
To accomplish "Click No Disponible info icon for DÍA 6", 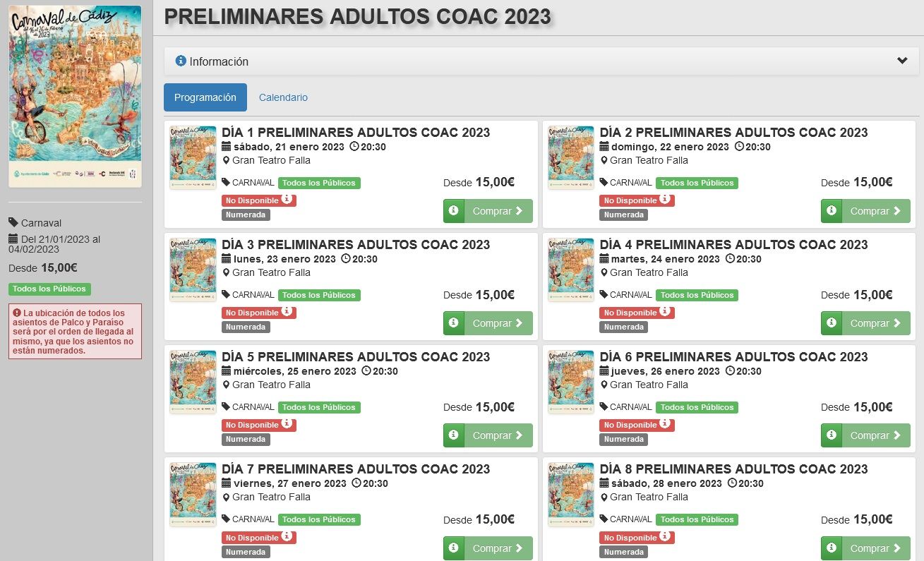I will point(665,423).
